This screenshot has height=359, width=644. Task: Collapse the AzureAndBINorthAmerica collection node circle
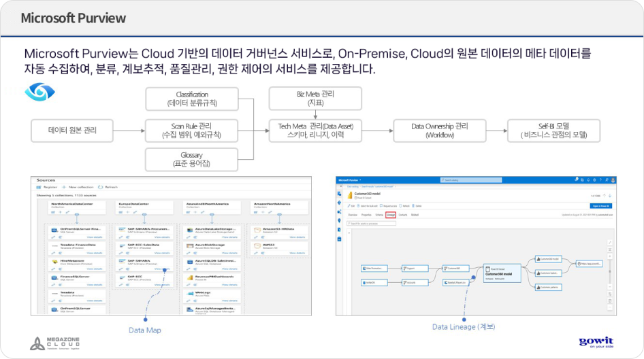pyautogui.click(x=212, y=215)
